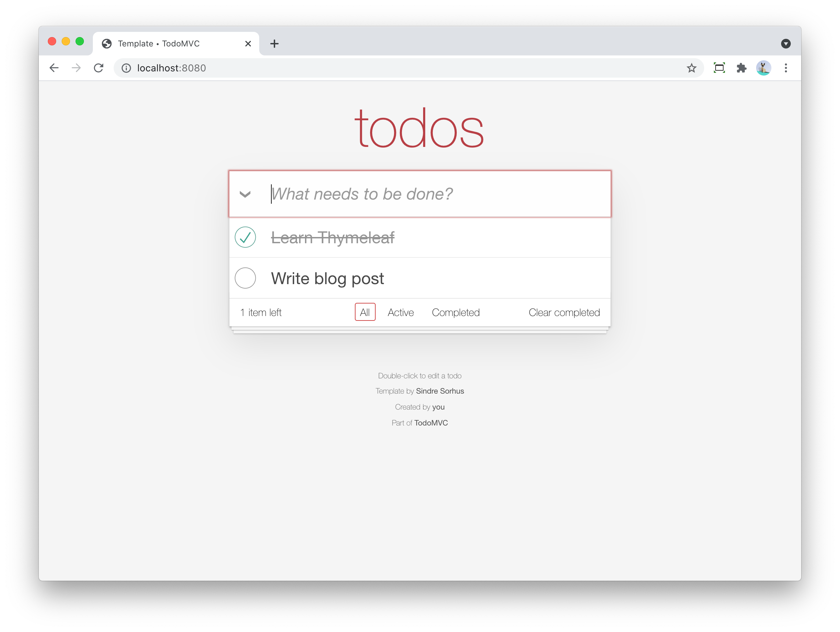Screen dimensions: 840x632
Task: Click the toggle-all chevron arrow icon
Action: tap(245, 194)
